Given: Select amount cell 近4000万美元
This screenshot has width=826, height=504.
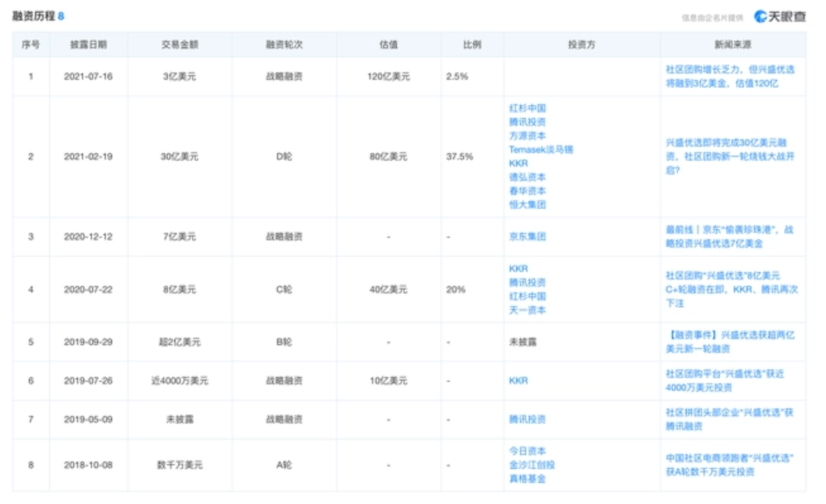Looking at the screenshot, I should tap(179, 381).
